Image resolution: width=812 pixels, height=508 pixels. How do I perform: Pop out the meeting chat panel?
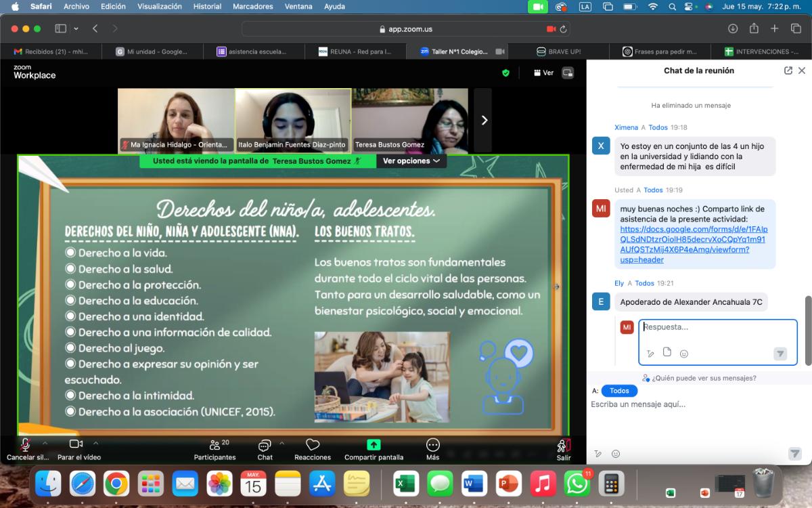[x=788, y=70]
